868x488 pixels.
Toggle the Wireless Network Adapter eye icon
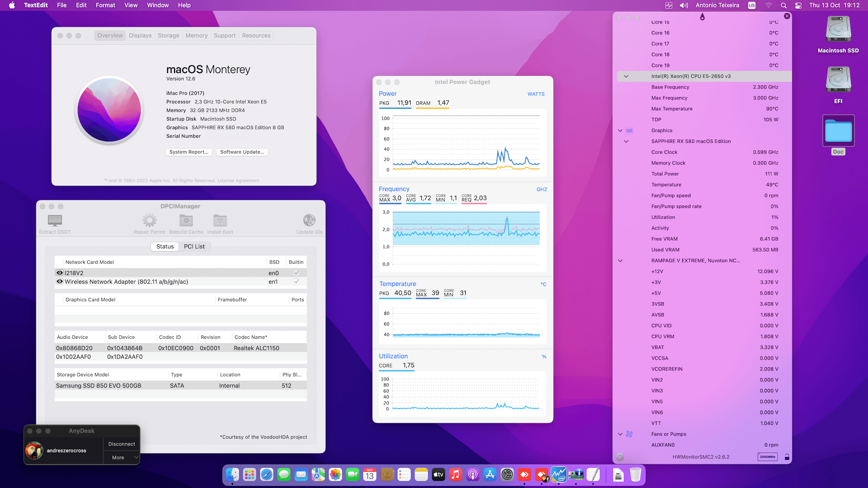[59, 281]
